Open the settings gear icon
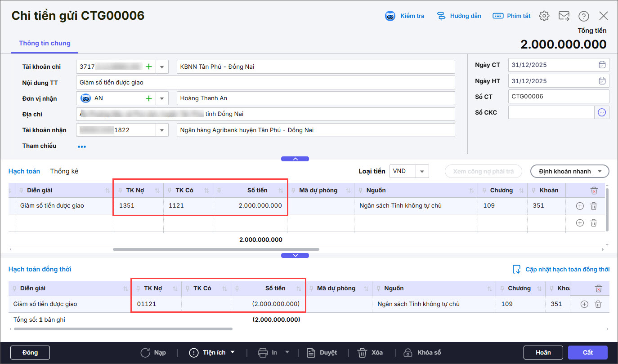The height and width of the screenshot is (364, 618). (x=544, y=16)
